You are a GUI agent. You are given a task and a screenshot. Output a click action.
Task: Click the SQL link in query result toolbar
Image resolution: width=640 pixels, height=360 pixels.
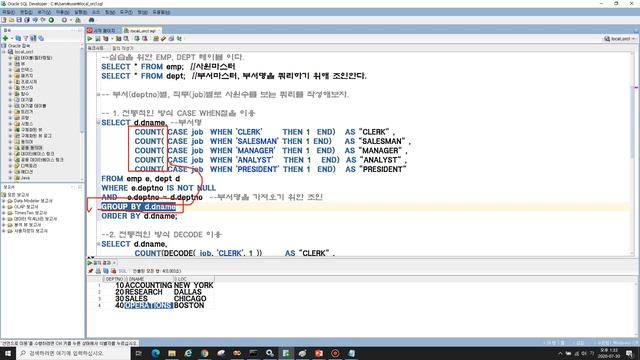[122, 271]
